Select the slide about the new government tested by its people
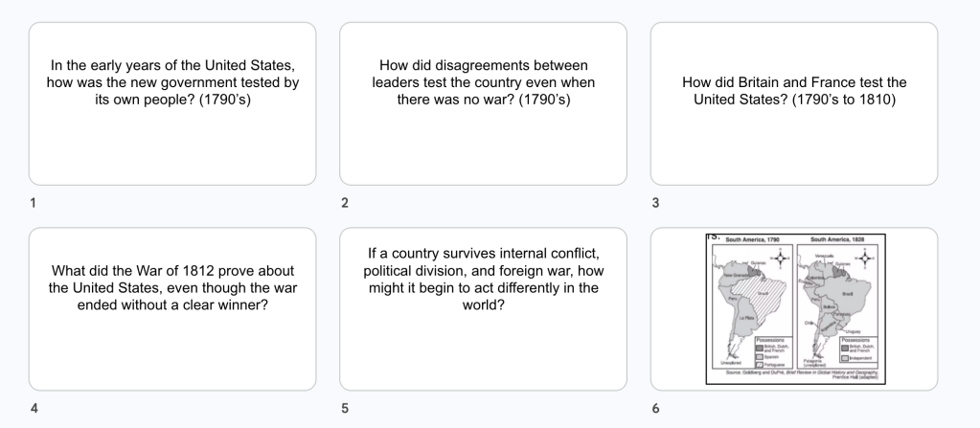The image size is (980, 428). (172, 103)
